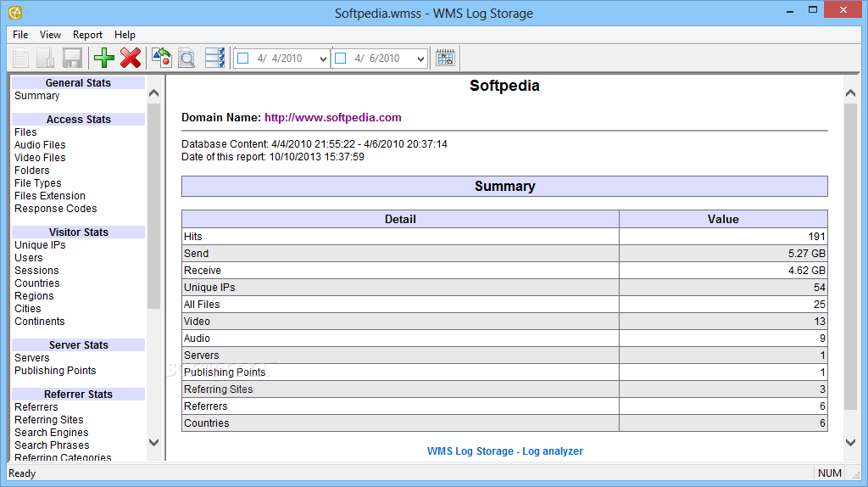The image size is (868, 487).
Task: Select Cities report
Action: [28, 309]
